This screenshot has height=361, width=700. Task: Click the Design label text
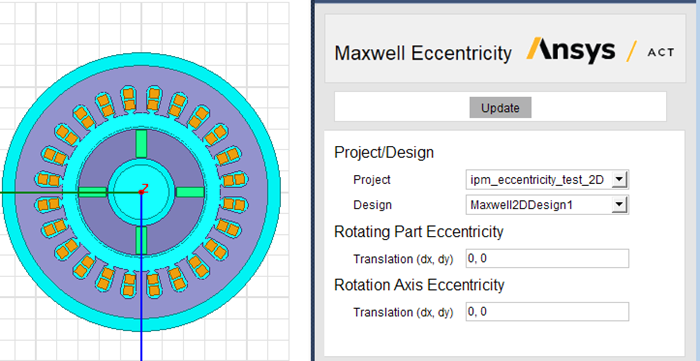372,205
